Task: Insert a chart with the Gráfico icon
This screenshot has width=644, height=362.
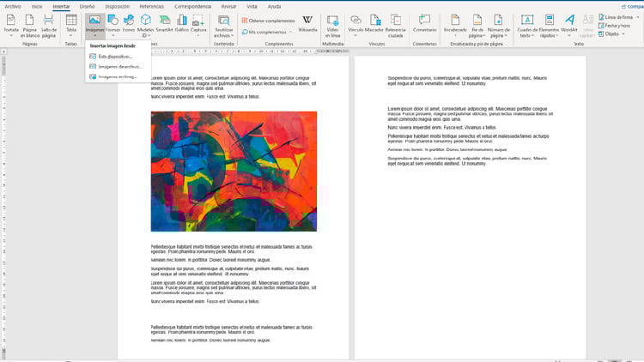Action: click(181, 22)
